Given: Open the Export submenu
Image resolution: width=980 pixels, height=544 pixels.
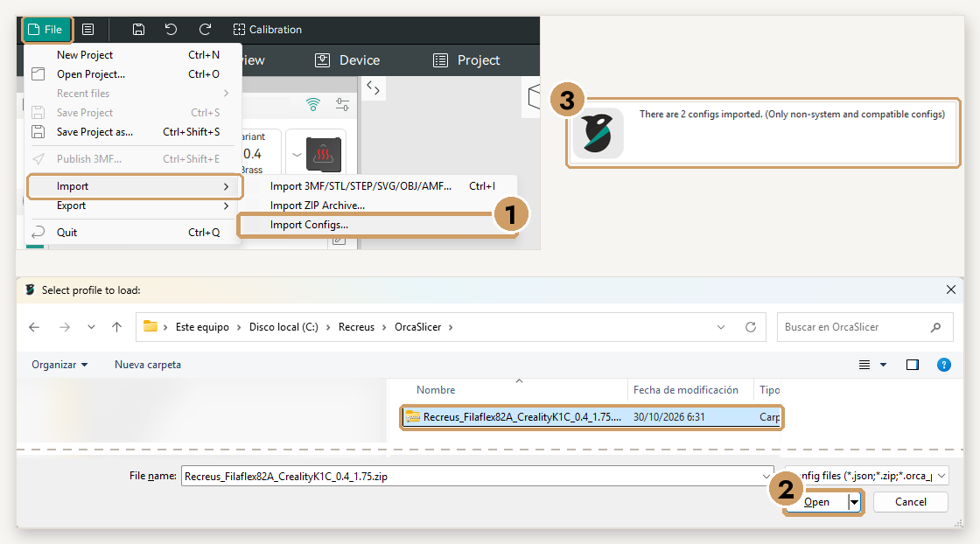Looking at the screenshot, I should point(131,206).
